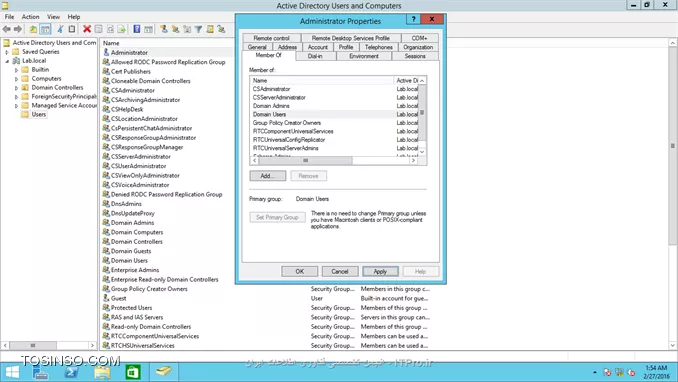Switch to the Sessions tab
The image size is (678, 382).
tap(415, 56)
